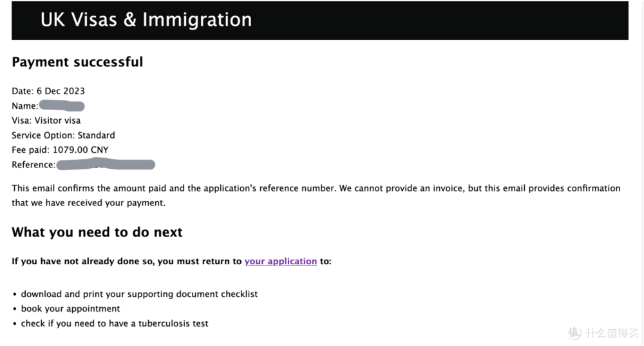Viewport: 644px width, 346px height.
Task: Click the 'What you need to do next' heading
Action: [x=97, y=232]
